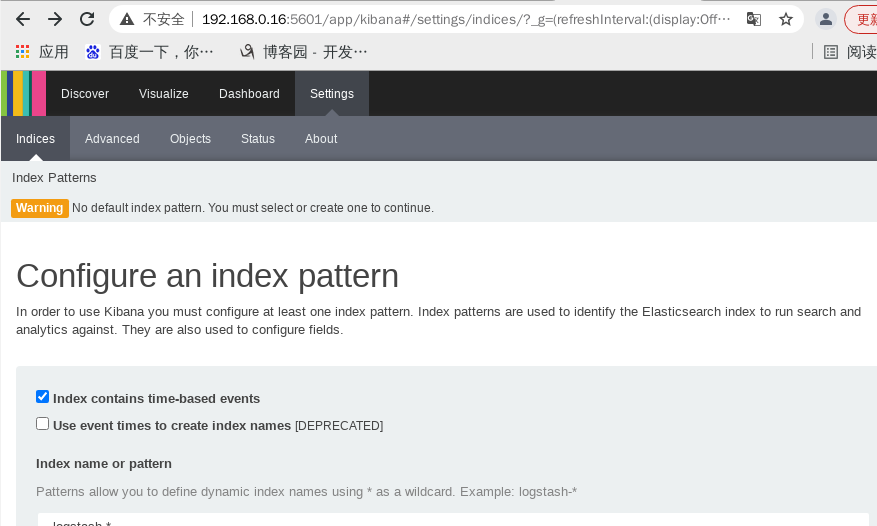Click the Kibana colored stripe logo
The width and height of the screenshot is (877, 526).
(23, 93)
